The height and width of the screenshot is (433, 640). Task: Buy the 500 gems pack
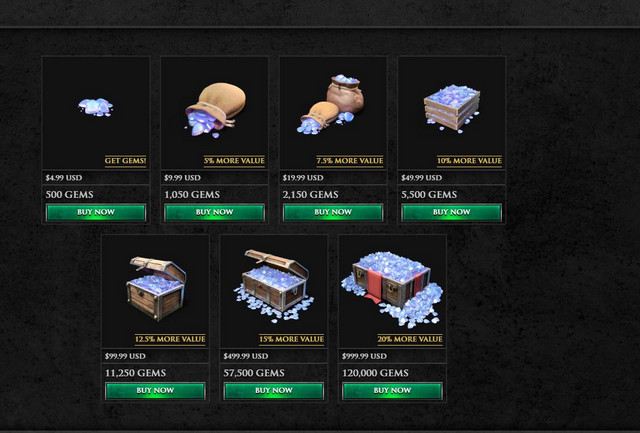[96, 213]
